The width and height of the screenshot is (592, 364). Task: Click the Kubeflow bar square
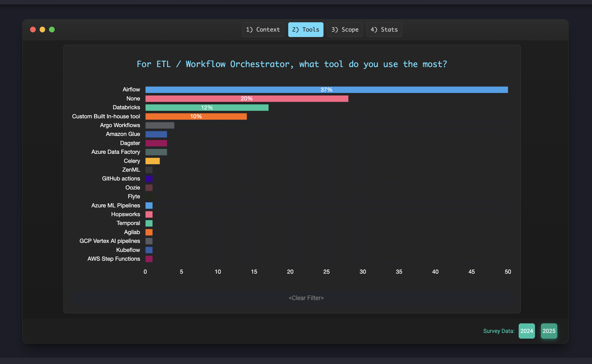pyautogui.click(x=149, y=250)
